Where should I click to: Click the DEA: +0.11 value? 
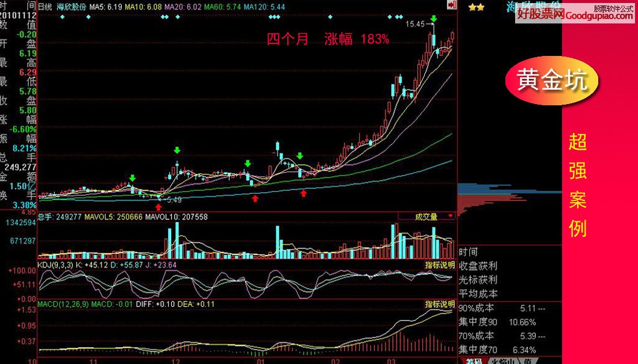pyautogui.click(x=196, y=304)
